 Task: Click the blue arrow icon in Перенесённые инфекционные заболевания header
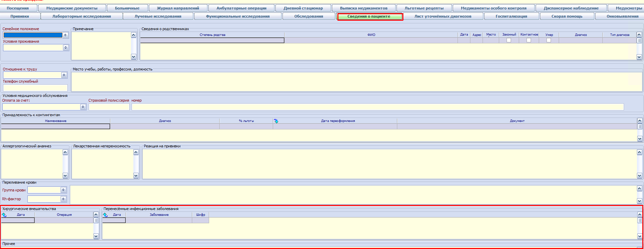105,215
